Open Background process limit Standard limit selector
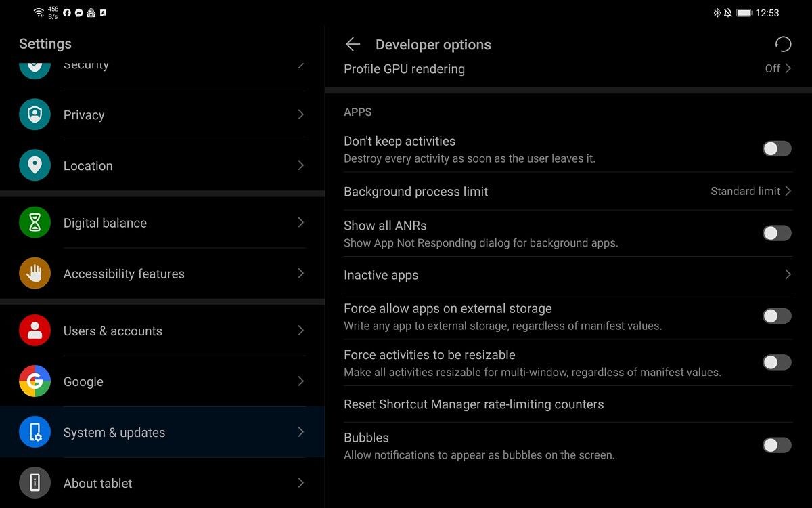This screenshot has height=508, width=812. [750, 192]
